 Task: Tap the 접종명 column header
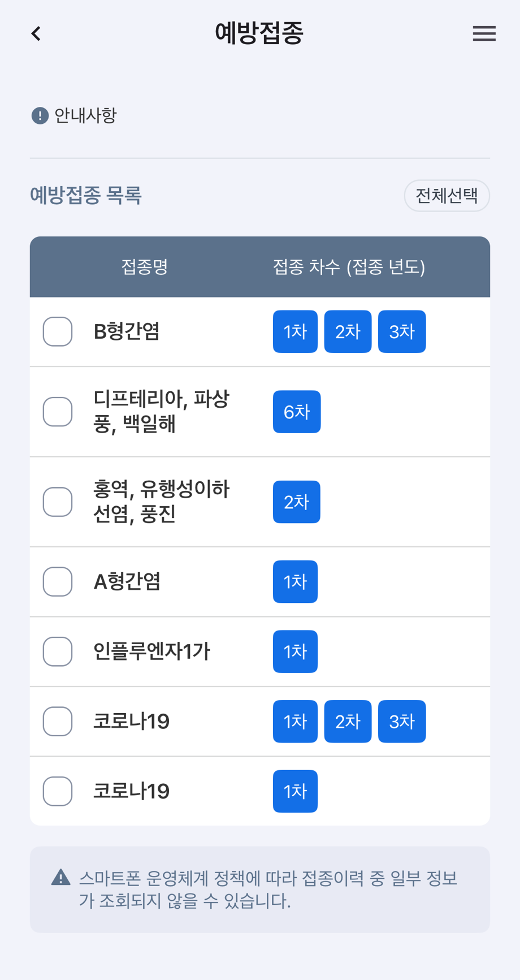[x=145, y=267]
